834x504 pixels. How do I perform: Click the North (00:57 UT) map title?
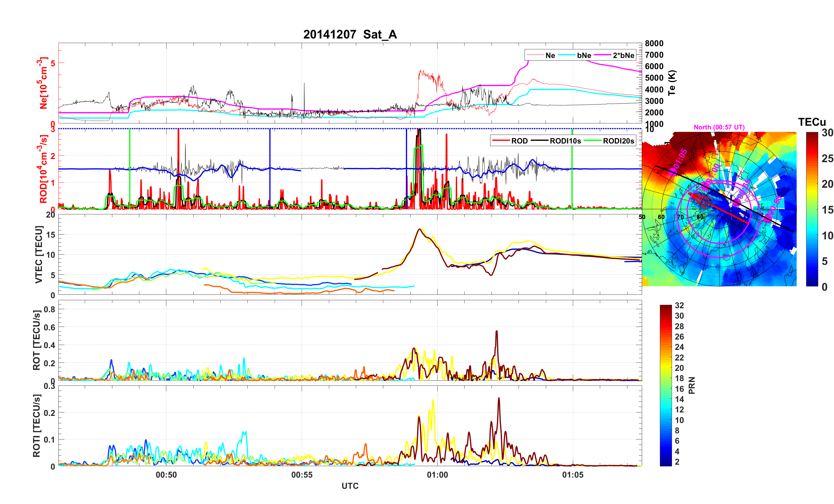pos(719,127)
